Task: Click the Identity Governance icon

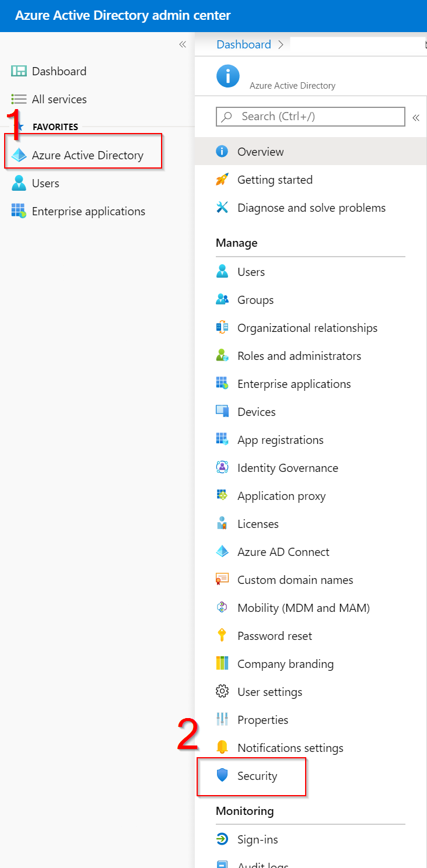Action: coord(222,468)
